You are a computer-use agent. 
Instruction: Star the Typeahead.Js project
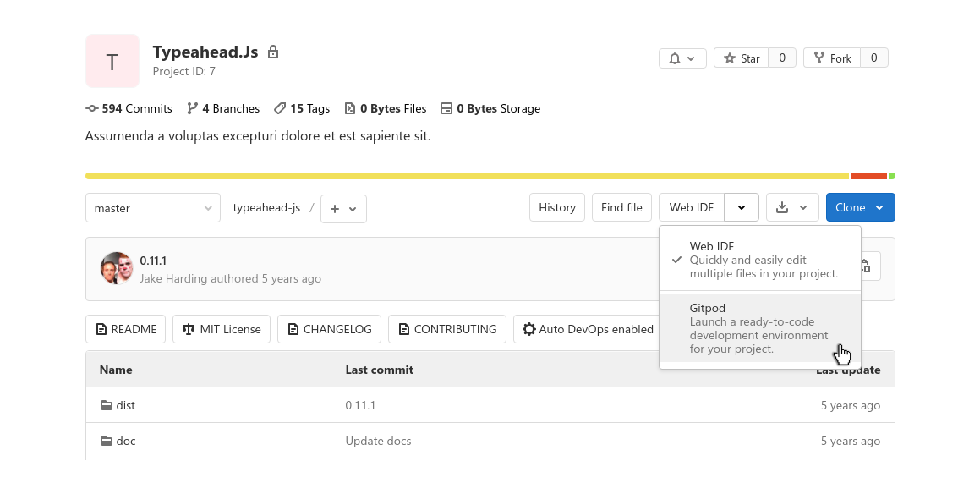(x=741, y=58)
